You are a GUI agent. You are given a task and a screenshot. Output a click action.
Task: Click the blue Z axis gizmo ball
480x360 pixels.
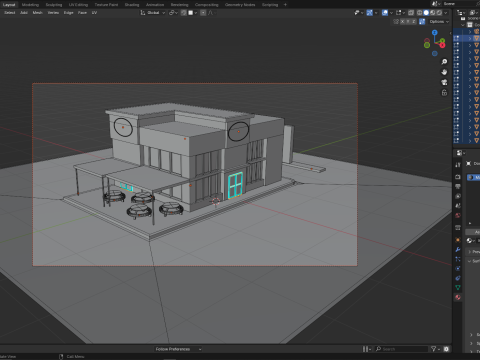[x=434, y=33]
